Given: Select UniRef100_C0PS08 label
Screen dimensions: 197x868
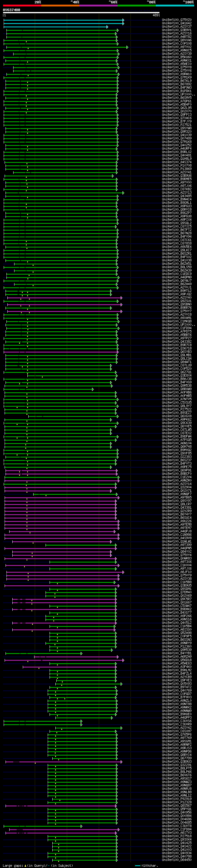Looking at the screenshot, I should [x=177, y=43].
